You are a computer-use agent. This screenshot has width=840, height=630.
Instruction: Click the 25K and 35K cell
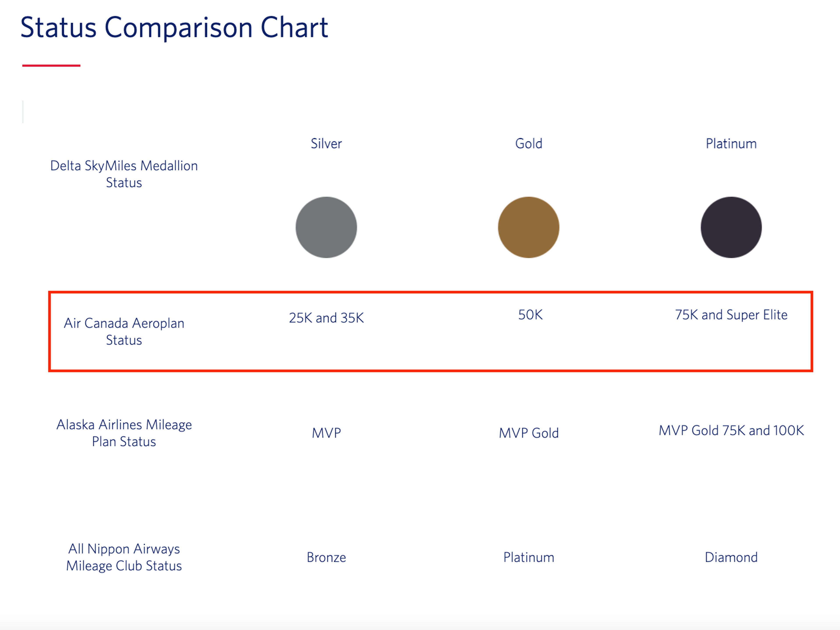pos(326,318)
